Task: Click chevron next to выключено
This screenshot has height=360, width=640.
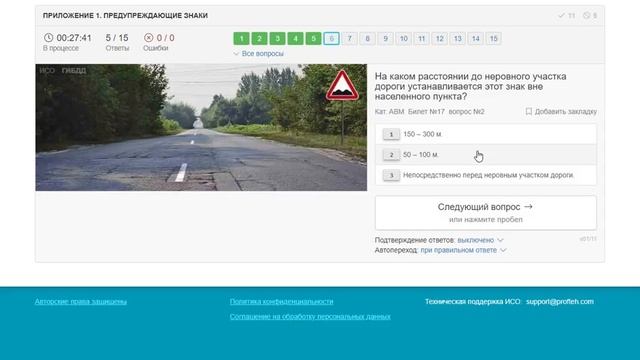Action: tap(500, 240)
